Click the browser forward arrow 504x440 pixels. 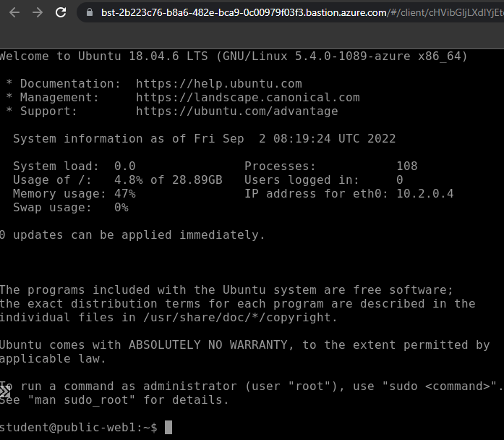pos(38,12)
